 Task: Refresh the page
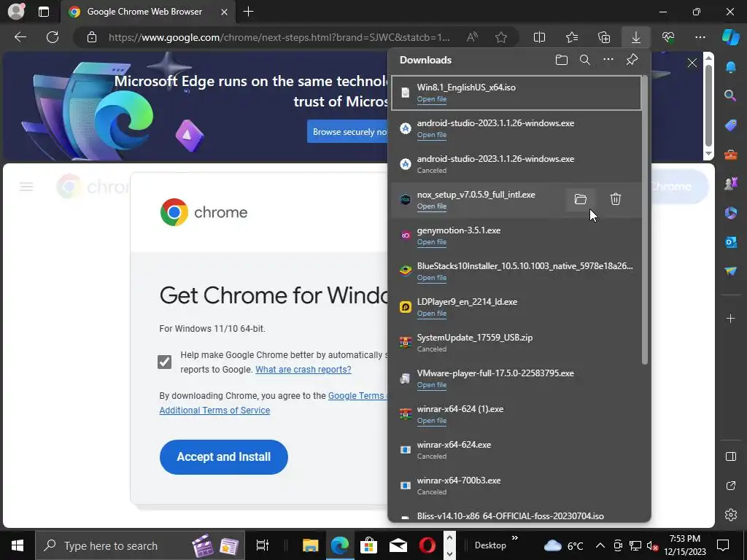pos(53,37)
